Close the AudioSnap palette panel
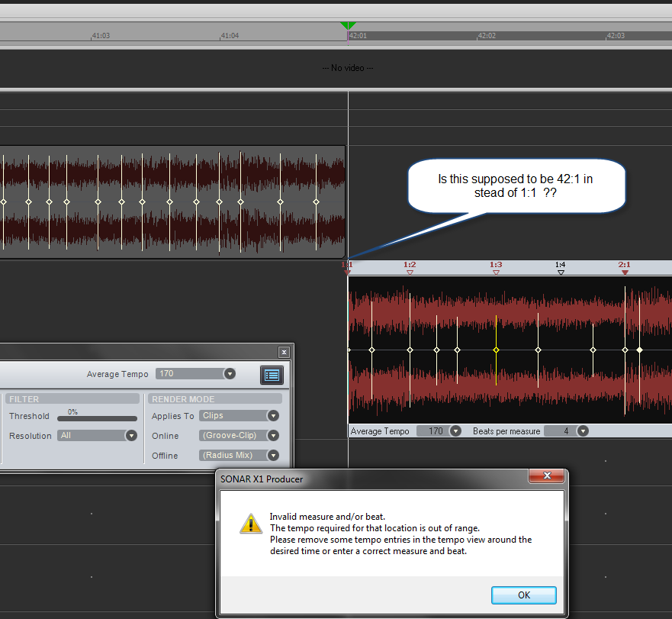Screen dimensions: 672x619 pyautogui.click(x=284, y=352)
